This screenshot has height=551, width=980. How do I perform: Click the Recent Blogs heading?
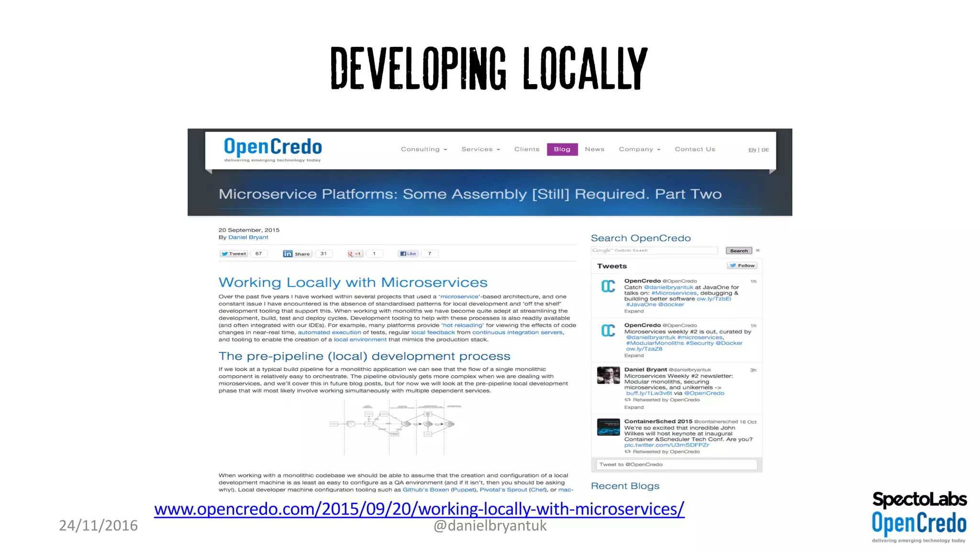pyautogui.click(x=625, y=486)
